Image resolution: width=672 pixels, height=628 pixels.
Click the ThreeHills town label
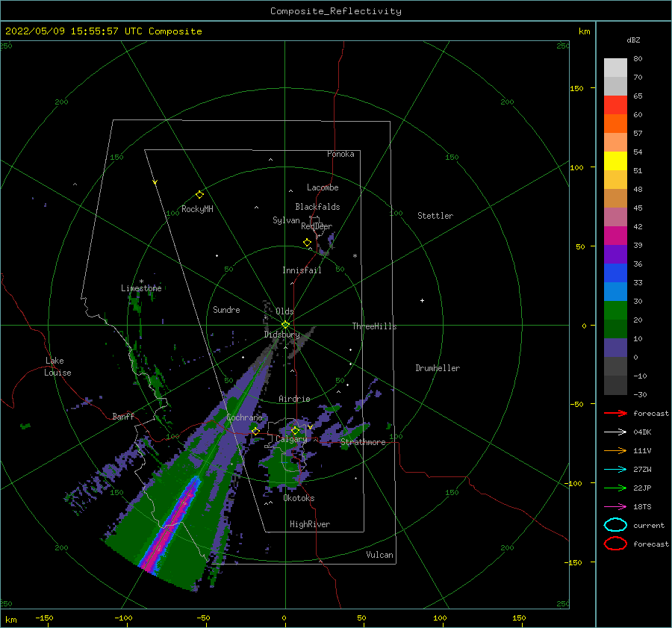click(x=375, y=326)
